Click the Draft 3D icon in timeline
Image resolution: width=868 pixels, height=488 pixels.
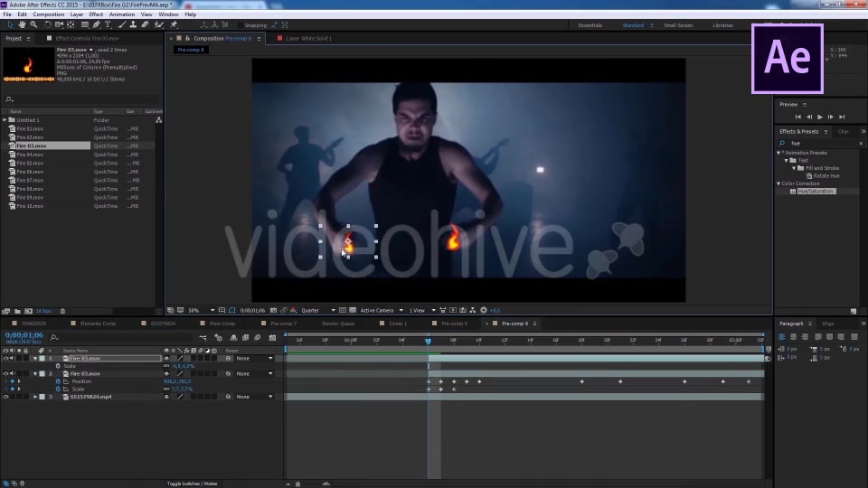pos(219,337)
